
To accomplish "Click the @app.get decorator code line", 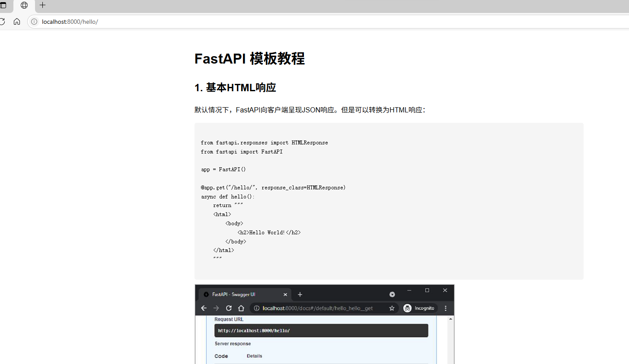I will pos(273,188).
